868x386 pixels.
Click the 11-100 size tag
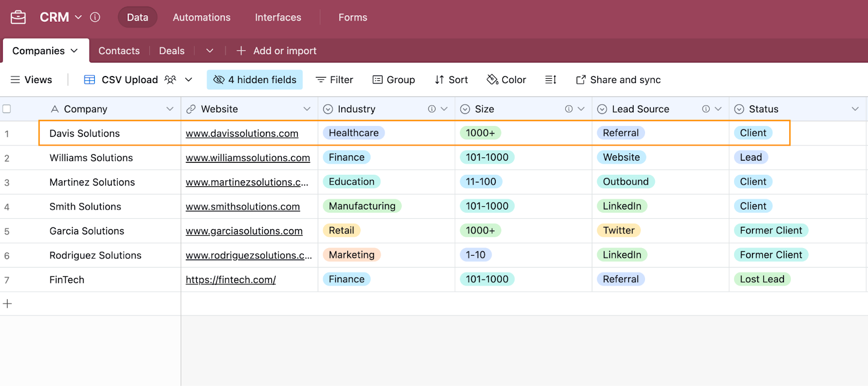click(481, 182)
